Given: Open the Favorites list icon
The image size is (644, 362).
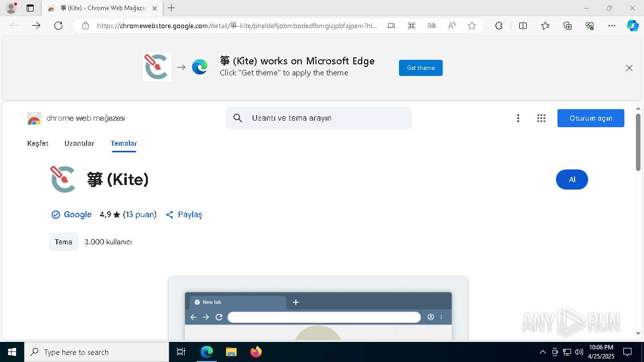Looking at the screenshot, I should [x=545, y=26].
